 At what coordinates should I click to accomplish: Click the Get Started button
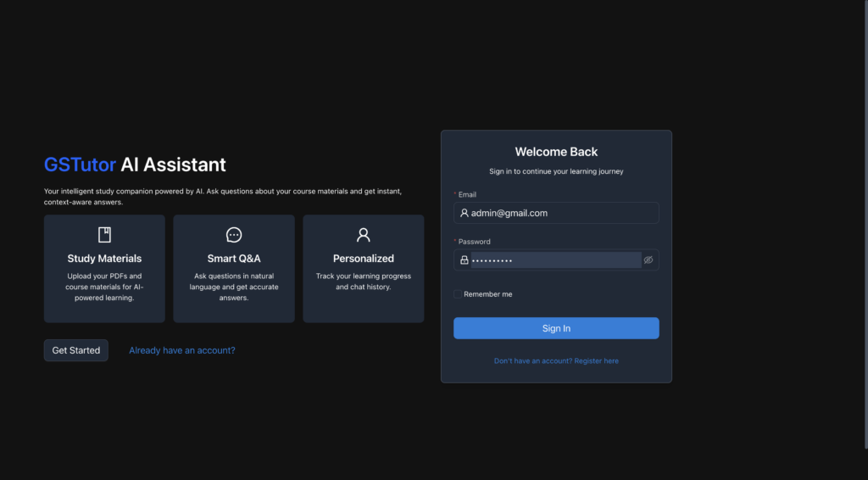point(75,350)
